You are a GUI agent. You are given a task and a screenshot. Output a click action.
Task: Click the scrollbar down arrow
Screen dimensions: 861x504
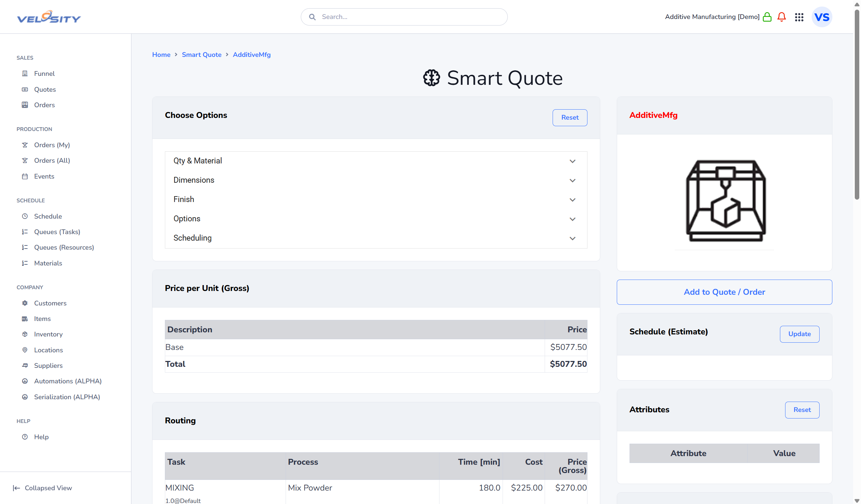[x=857, y=501]
